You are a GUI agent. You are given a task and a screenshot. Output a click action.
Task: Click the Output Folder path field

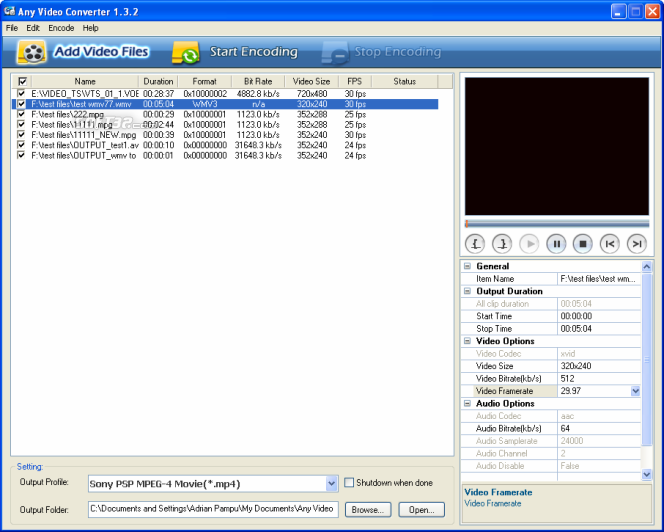click(x=213, y=509)
